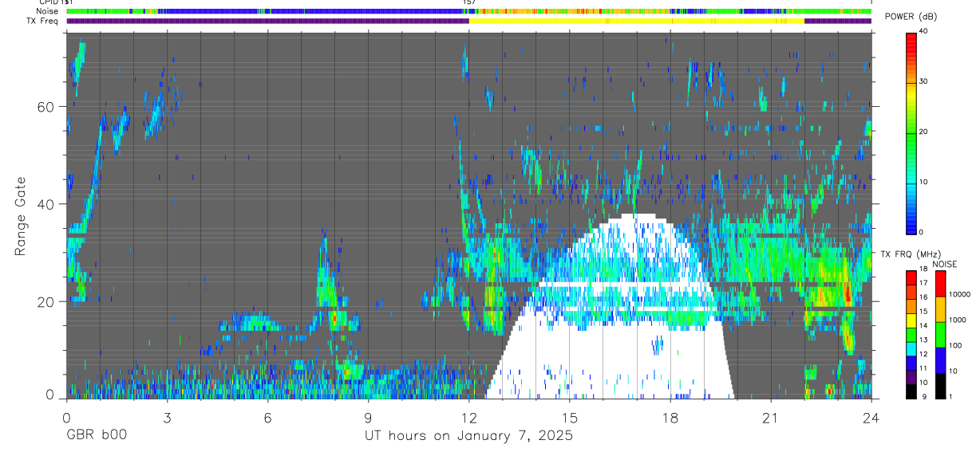The image size is (980, 452).
Task: Click the POWER (dB) legend title
Action: 916,17
